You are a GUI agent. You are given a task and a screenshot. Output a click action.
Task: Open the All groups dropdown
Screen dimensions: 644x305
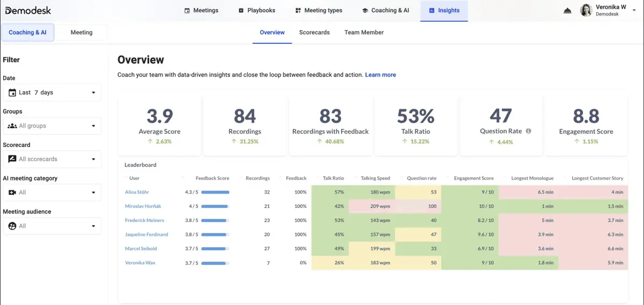click(x=52, y=126)
